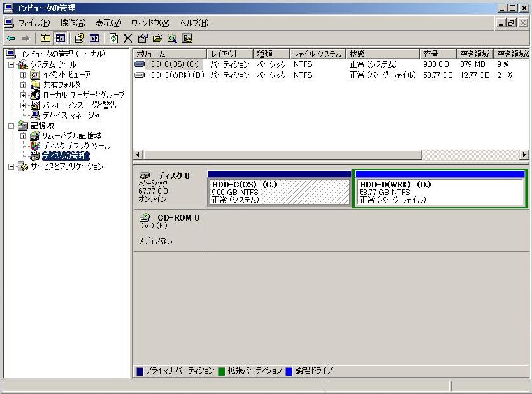
Task: Open the ウィンドウ(W) menu
Action: pos(150,23)
